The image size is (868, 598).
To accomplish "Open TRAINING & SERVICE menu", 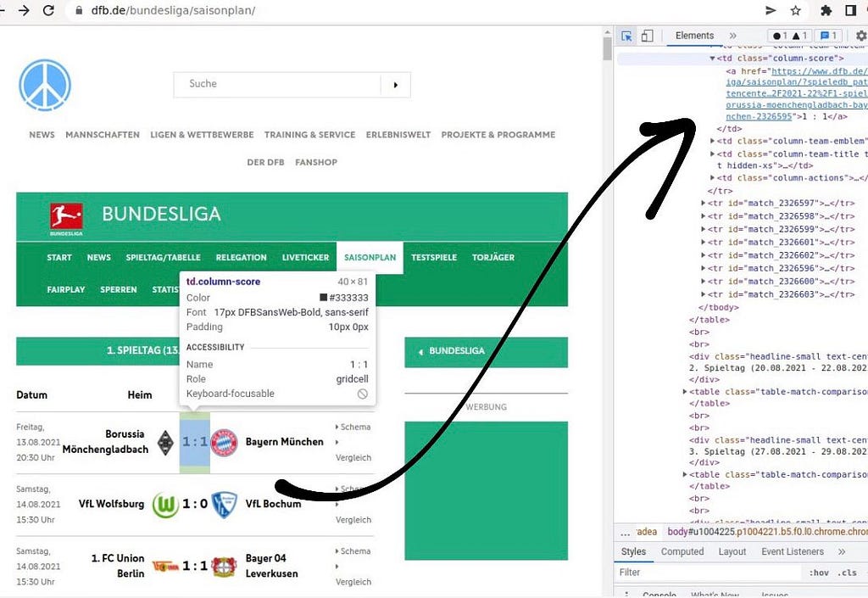I will pyautogui.click(x=310, y=135).
